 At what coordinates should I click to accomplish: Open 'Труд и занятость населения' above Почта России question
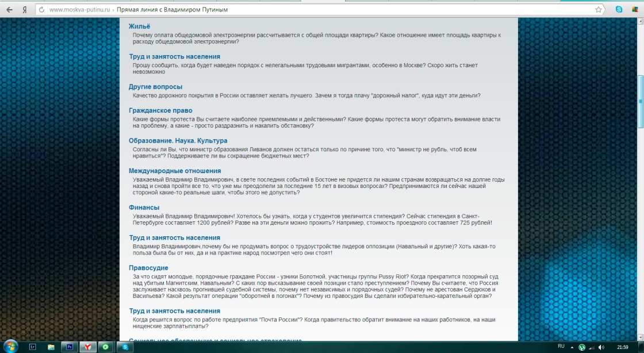point(175,310)
